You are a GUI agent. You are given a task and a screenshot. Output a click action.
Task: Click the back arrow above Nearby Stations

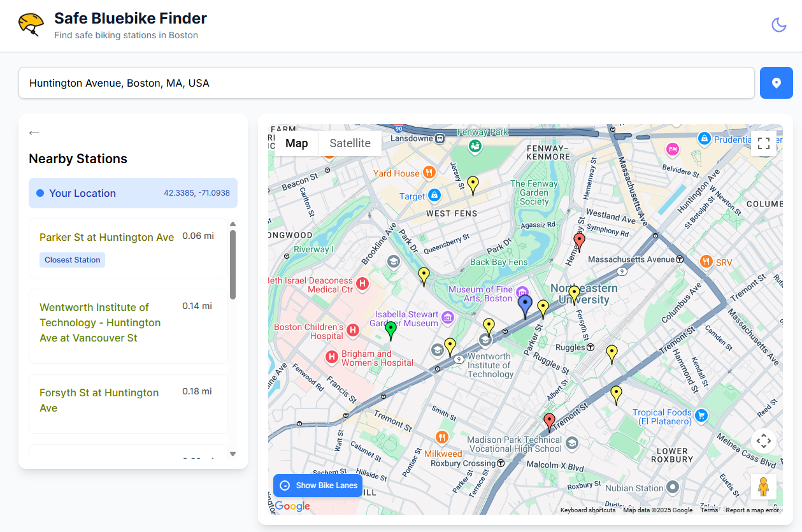(34, 133)
